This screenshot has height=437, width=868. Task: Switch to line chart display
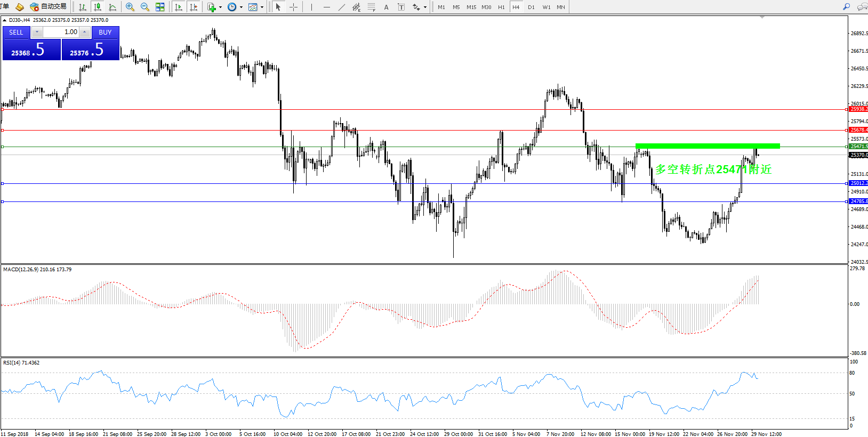click(x=112, y=7)
